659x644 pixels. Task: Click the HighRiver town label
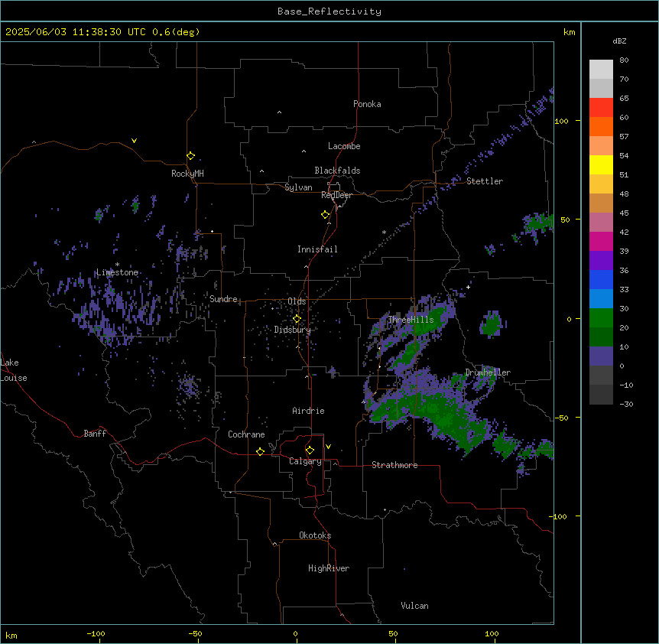[x=329, y=568]
